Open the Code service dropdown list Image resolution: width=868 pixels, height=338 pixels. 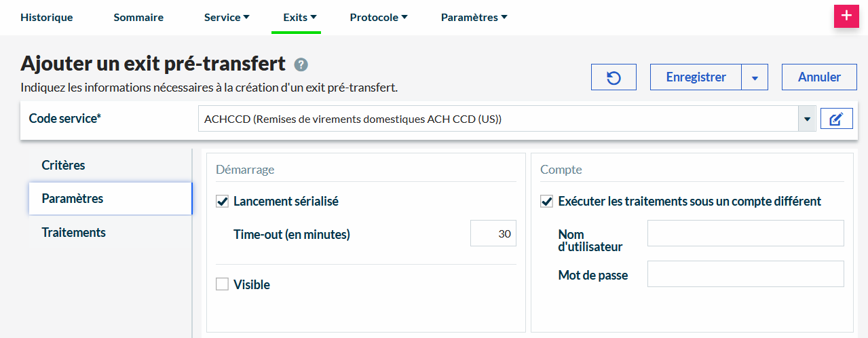pyautogui.click(x=807, y=119)
